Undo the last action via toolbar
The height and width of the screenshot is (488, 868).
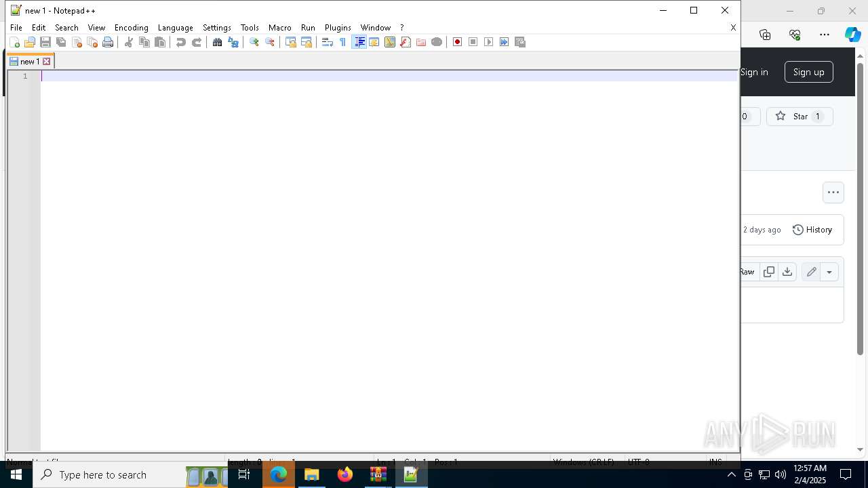click(x=181, y=42)
